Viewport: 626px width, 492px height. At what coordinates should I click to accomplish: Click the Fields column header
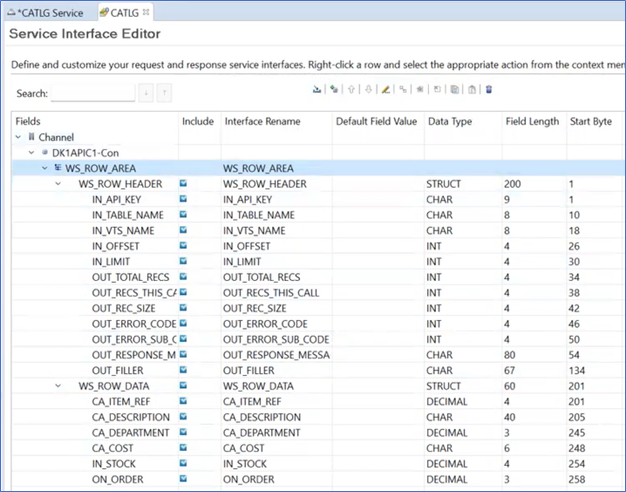click(x=95, y=121)
